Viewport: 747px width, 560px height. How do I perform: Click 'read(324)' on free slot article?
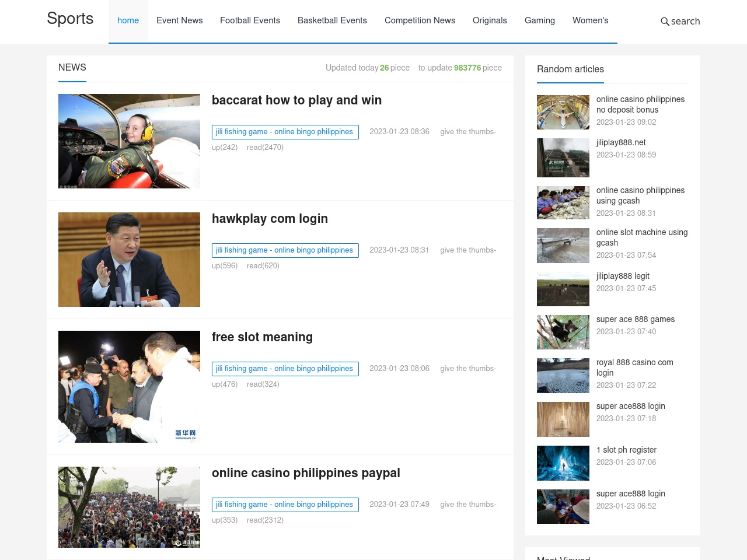263,384
